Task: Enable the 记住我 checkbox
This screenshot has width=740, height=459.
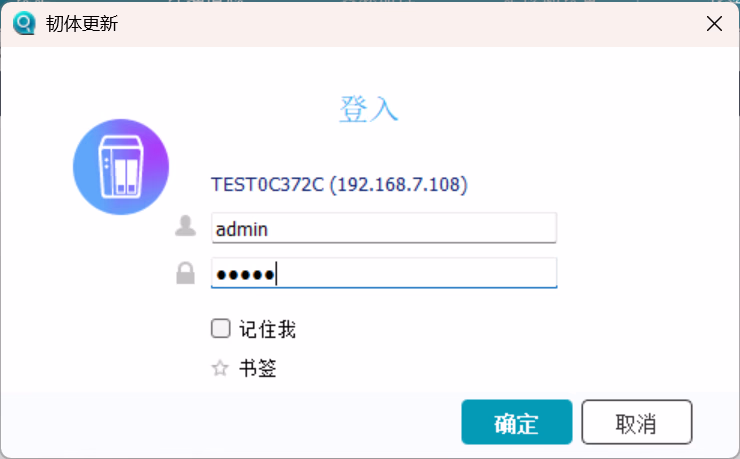Action: pyautogui.click(x=220, y=328)
